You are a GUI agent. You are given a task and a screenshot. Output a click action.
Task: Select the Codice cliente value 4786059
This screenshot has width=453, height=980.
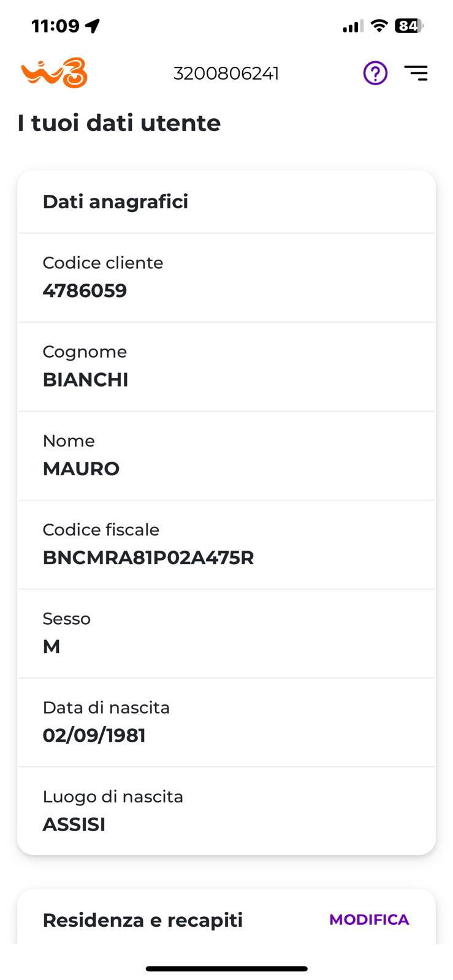85,290
